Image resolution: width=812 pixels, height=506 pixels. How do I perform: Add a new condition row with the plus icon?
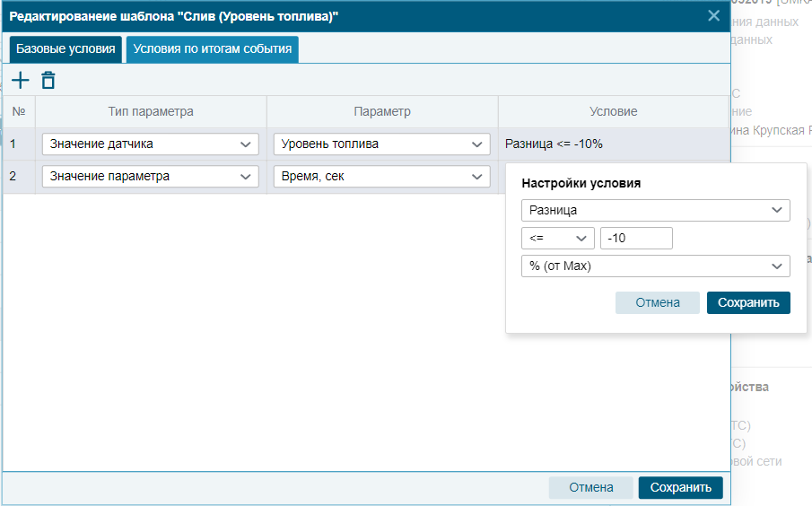[21, 80]
